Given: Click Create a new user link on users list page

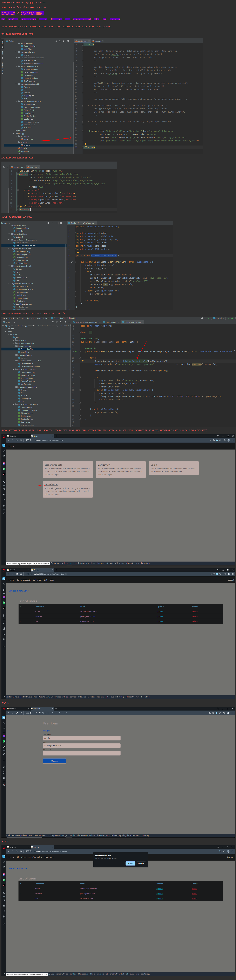Looking at the screenshot, I should click(19, 591).
